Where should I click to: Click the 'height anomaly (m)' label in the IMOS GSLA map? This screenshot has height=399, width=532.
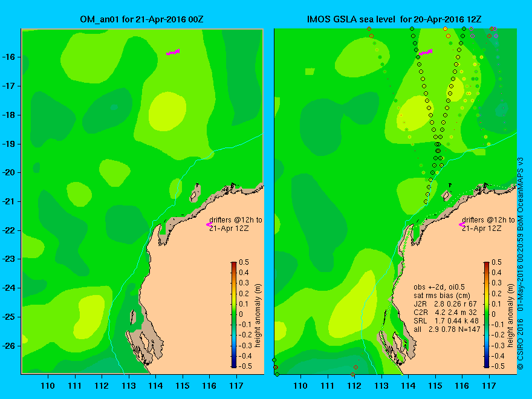[x=511, y=316]
